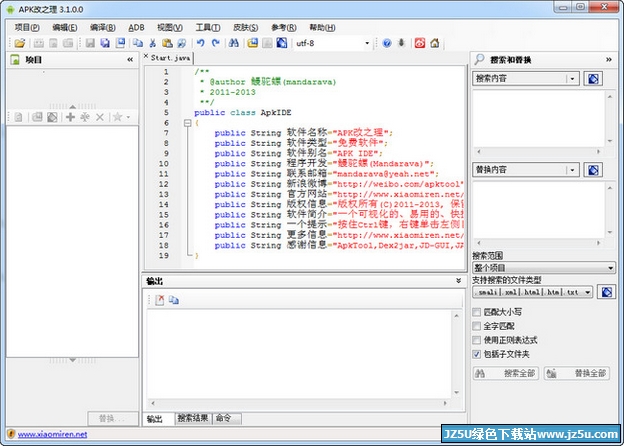Image resolution: width=624 pixels, height=446 pixels.
Task: Collapse the output panel chevron
Action: click(458, 281)
